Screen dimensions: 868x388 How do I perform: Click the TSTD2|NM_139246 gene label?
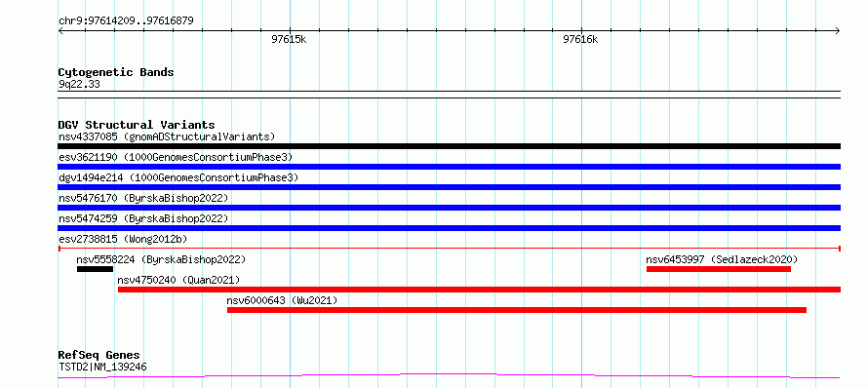coord(102,367)
